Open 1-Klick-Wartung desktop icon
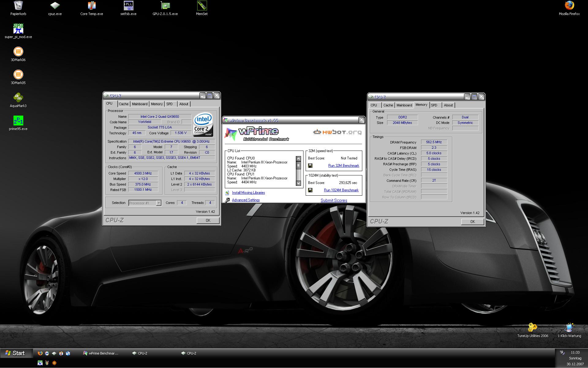 [x=569, y=330]
